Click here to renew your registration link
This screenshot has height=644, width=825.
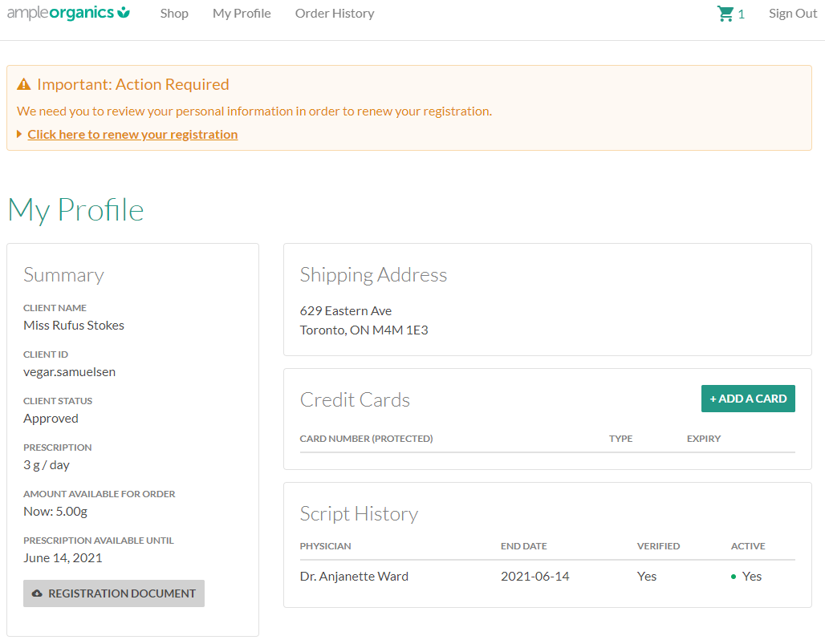pyautogui.click(x=132, y=135)
